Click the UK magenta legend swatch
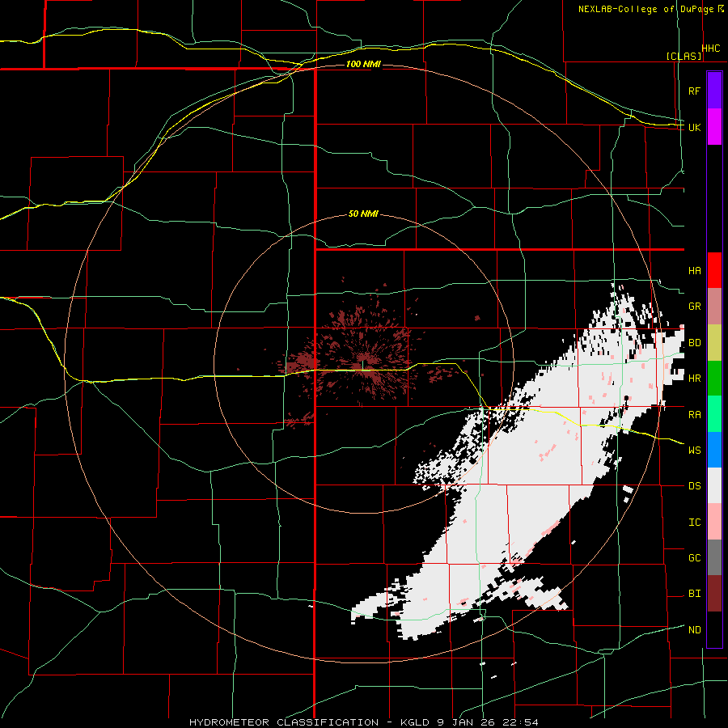 point(714,127)
